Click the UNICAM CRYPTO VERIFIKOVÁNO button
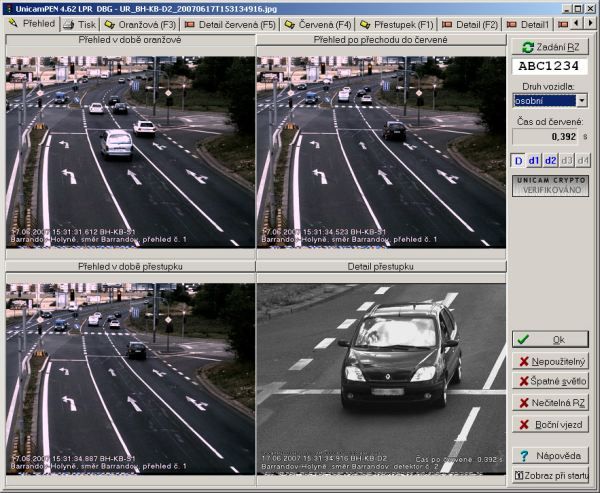 coord(550,185)
